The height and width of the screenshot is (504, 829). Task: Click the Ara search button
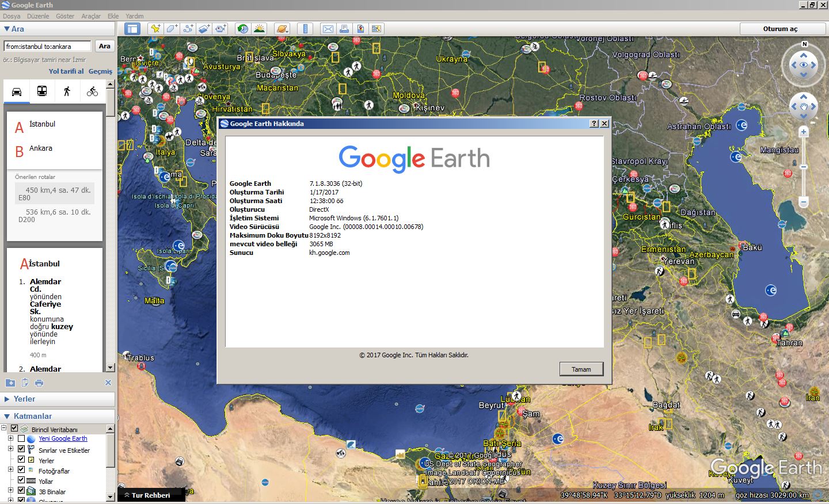click(x=105, y=46)
